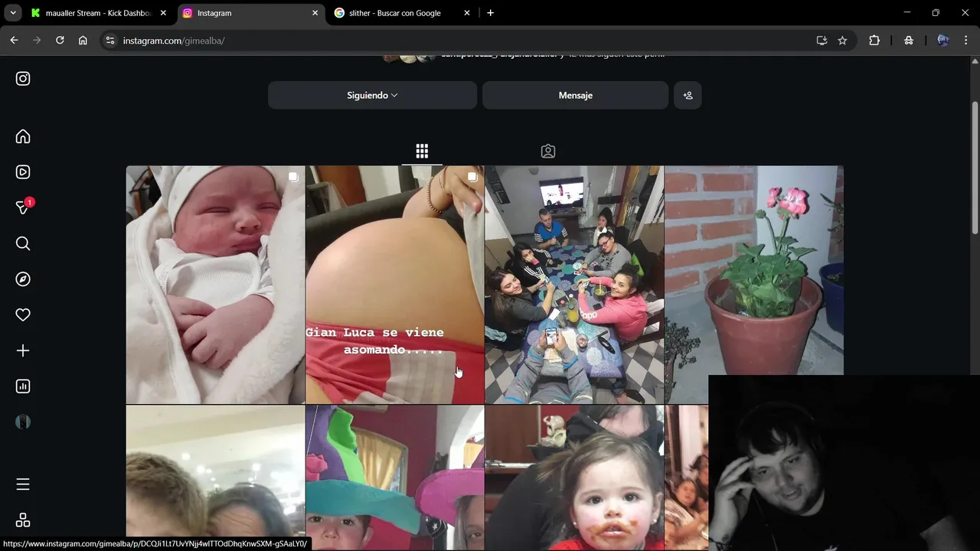This screenshot has height=551, width=980.
Task: Switch to Kick Dashboard browser tab
Action: [99, 13]
